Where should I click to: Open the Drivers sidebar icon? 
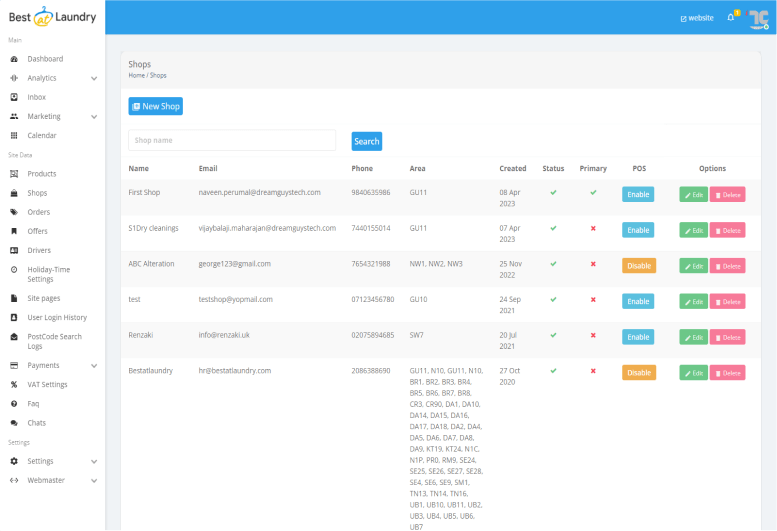click(14, 250)
